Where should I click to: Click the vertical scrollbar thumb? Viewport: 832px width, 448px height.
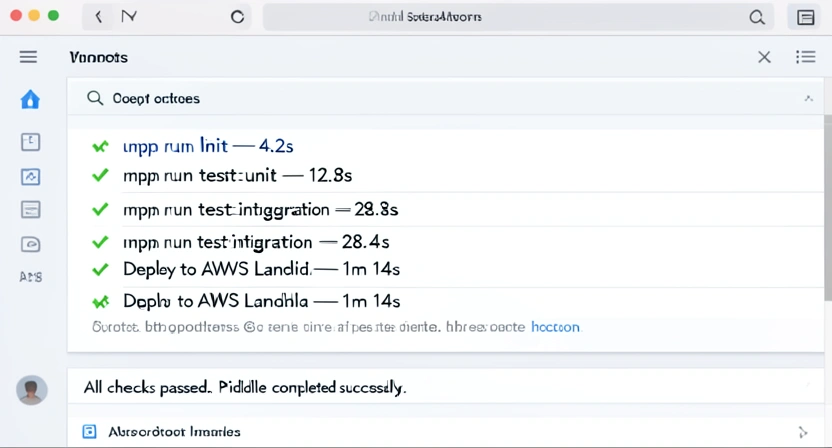tap(828, 207)
